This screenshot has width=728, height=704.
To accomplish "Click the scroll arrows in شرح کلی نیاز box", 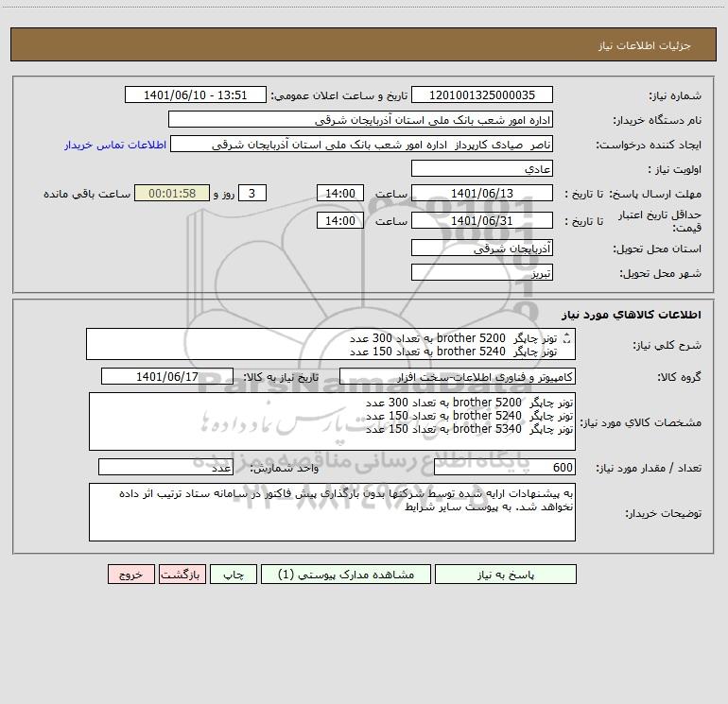I will click(x=566, y=338).
